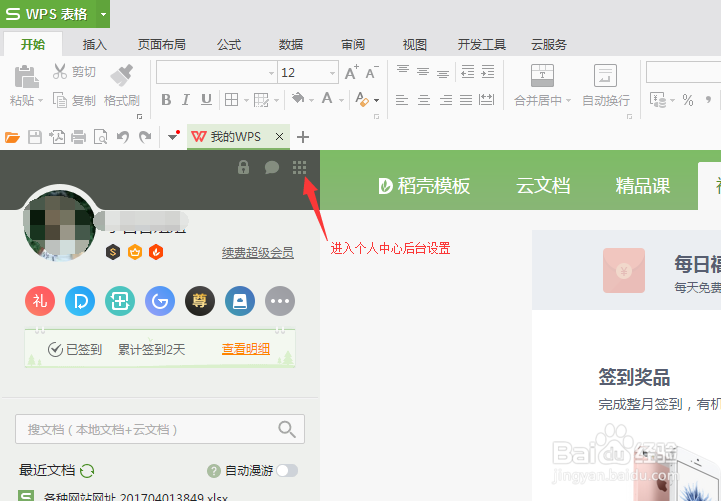Click the percent style icon
This screenshot has width=721, height=501.
[688, 100]
